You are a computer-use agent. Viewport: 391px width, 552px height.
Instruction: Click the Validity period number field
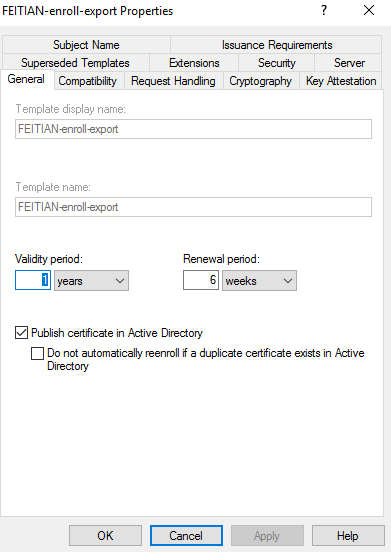pyautogui.click(x=33, y=280)
